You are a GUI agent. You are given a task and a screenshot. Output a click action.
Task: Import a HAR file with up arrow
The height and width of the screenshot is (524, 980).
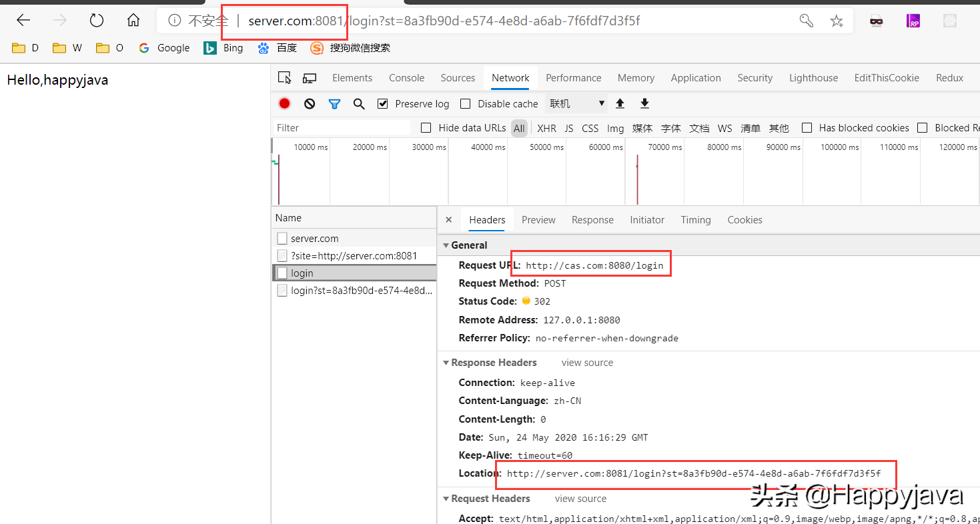pyautogui.click(x=620, y=103)
